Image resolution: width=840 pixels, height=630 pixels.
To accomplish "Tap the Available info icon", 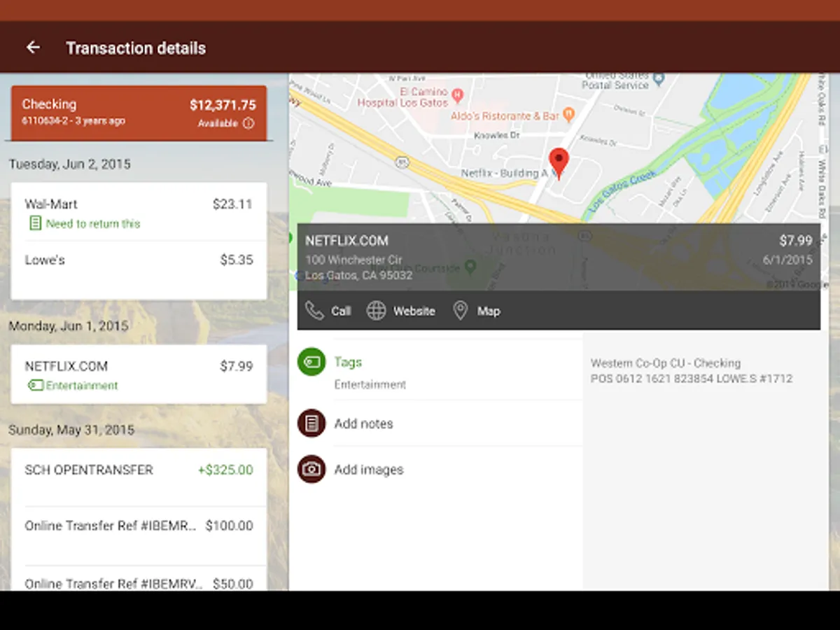I will (x=248, y=123).
